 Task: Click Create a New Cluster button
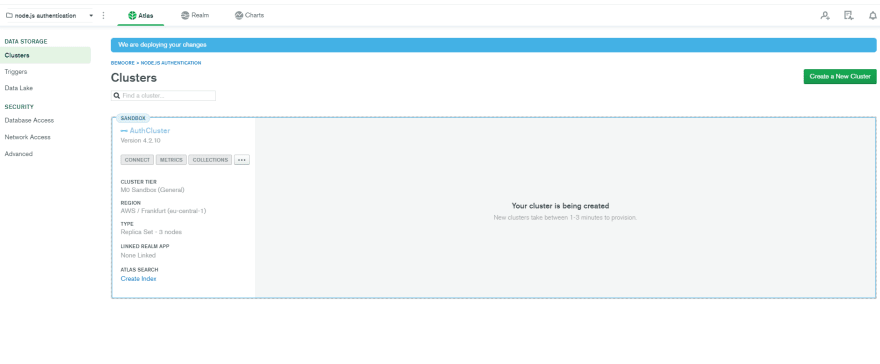[x=840, y=76]
